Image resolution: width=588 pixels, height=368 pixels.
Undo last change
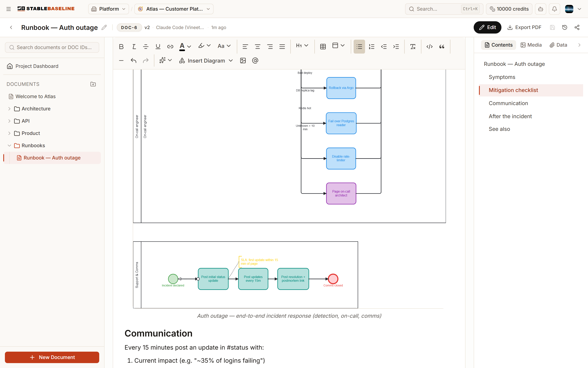[x=133, y=61]
